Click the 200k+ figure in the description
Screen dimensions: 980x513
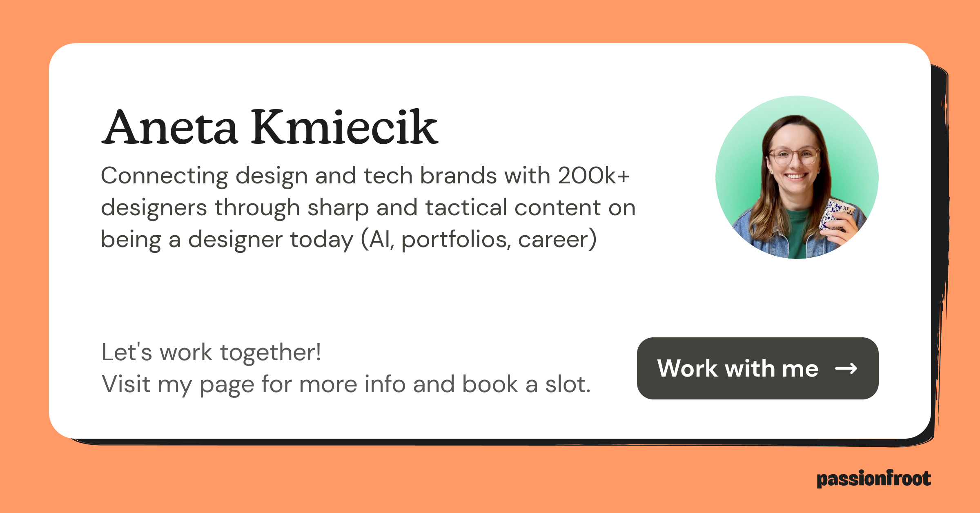pos(594,176)
